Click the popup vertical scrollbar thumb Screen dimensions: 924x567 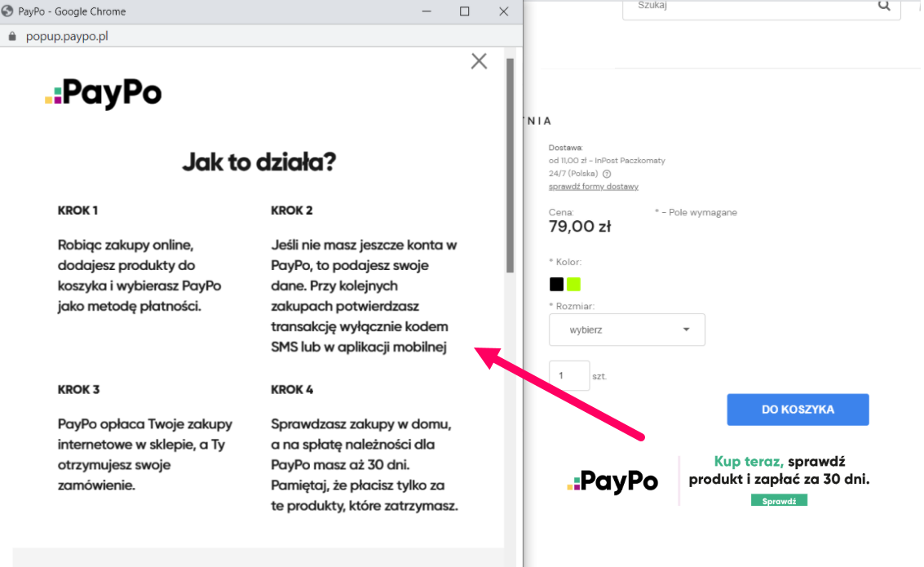(511, 165)
